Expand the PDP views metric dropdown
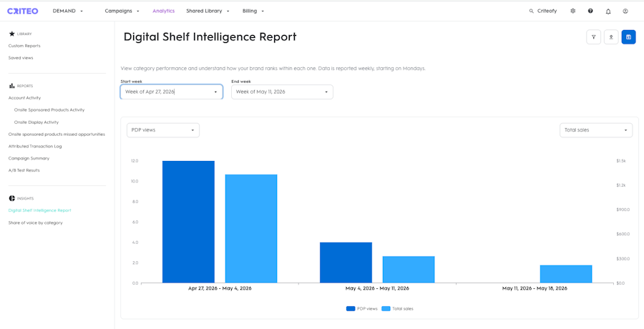644x329 pixels. [x=163, y=130]
